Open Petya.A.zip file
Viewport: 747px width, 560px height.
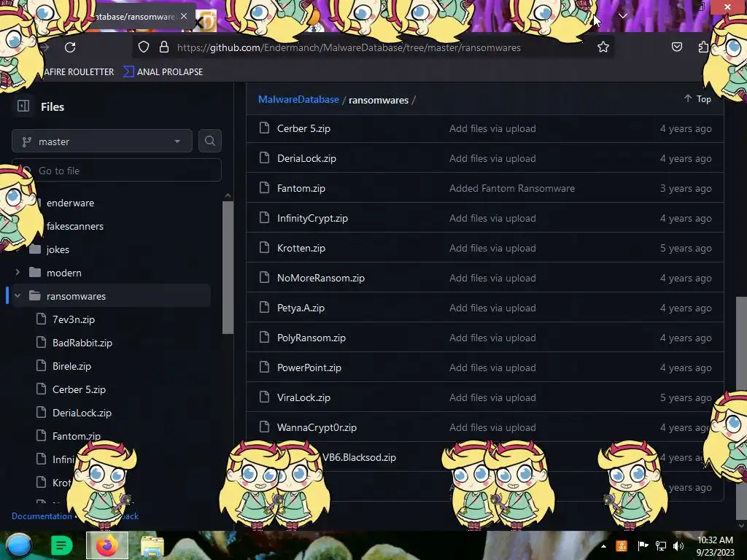click(301, 308)
